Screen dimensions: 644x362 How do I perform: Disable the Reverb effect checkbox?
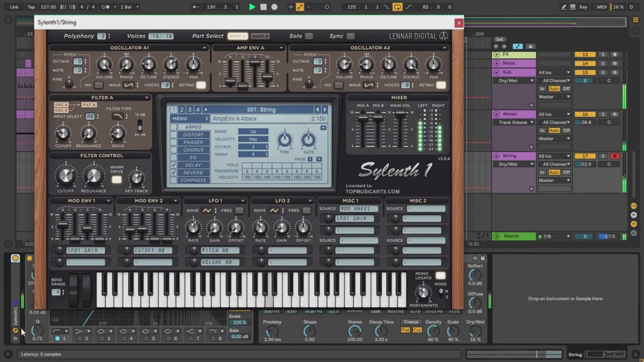[x=173, y=173]
